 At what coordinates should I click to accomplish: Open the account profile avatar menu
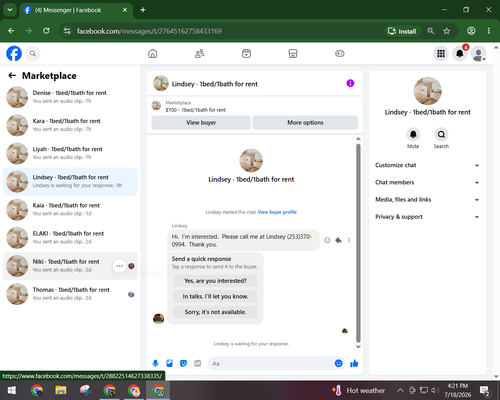tap(479, 53)
